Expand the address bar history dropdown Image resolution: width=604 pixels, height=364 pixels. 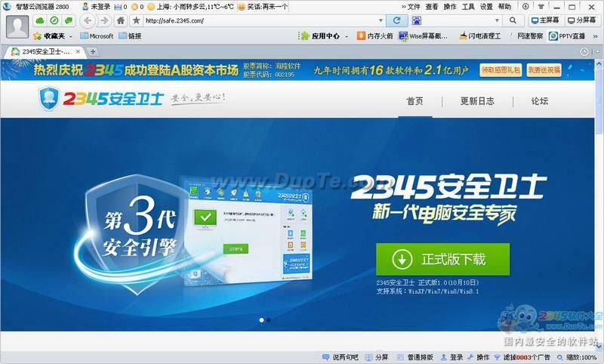381,20
